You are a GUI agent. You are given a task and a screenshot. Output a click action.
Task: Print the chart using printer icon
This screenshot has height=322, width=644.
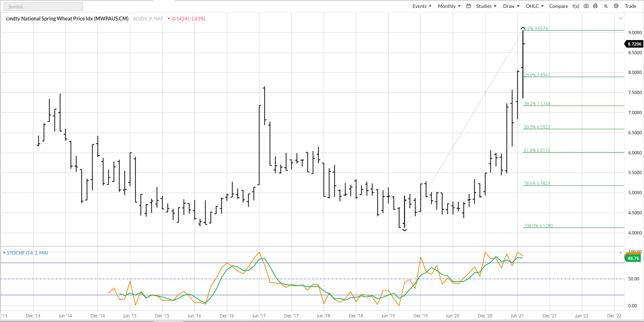[x=595, y=6]
